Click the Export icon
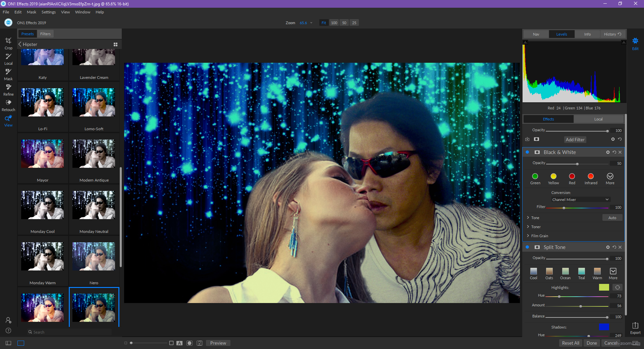The image size is (644, 349). click(x=635, y=328)
